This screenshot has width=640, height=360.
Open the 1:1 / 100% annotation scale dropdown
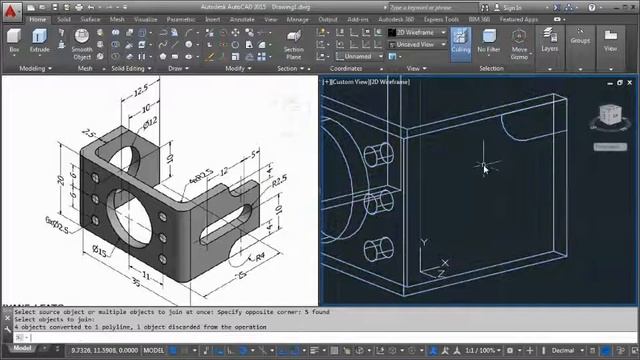click(x=482, y=350)
